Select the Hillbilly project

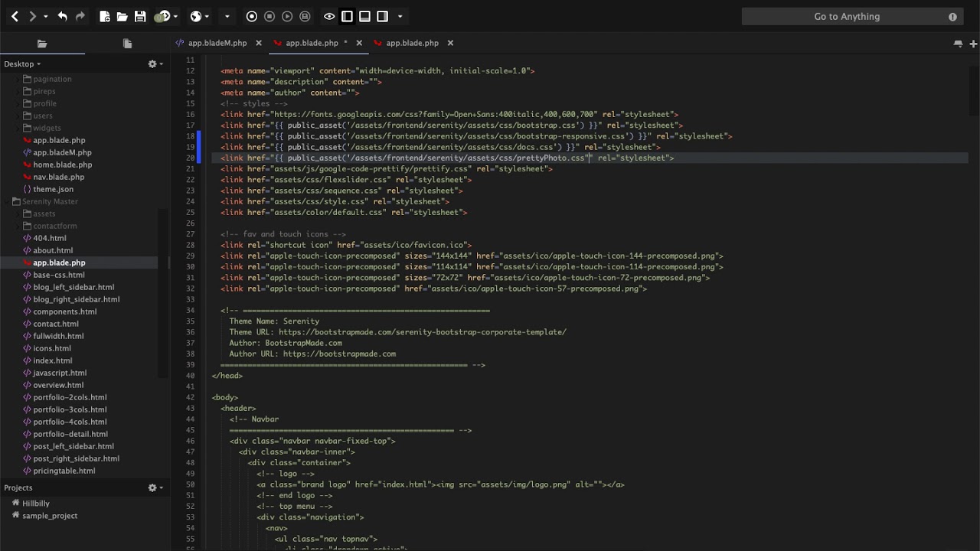click(35, 504)
